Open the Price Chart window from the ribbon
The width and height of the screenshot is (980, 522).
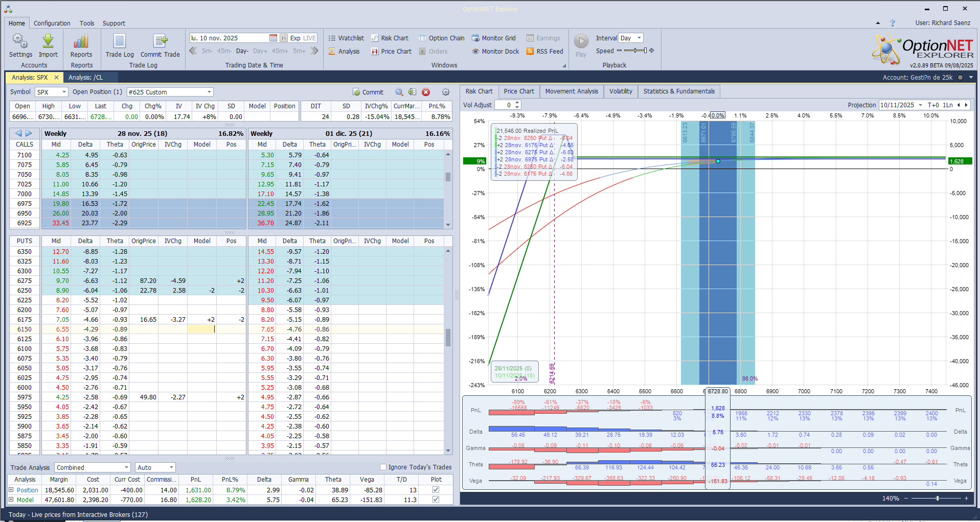click(x=391, y=51)
